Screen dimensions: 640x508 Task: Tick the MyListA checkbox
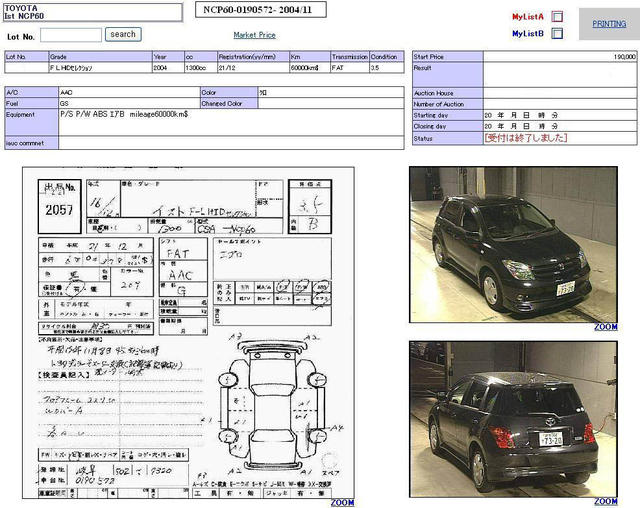[557, 16]
